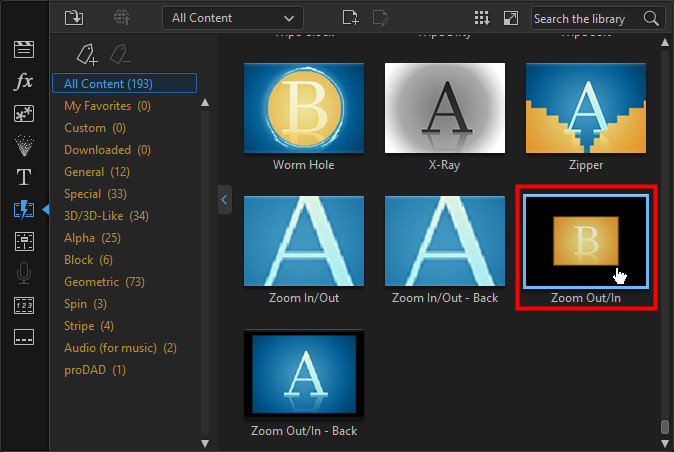Open the fx Effect Room
Screen dimensions: 674x452
(x=24, y=81)
